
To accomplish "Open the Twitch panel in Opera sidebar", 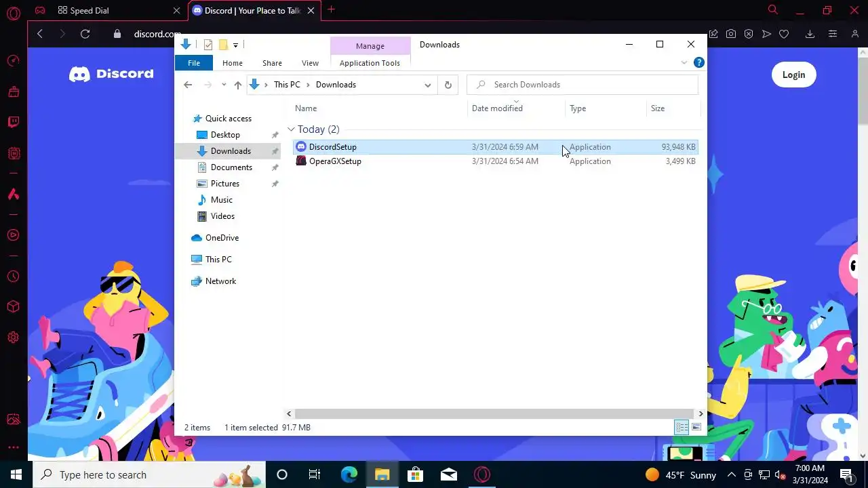I will [x=14, y=123].
